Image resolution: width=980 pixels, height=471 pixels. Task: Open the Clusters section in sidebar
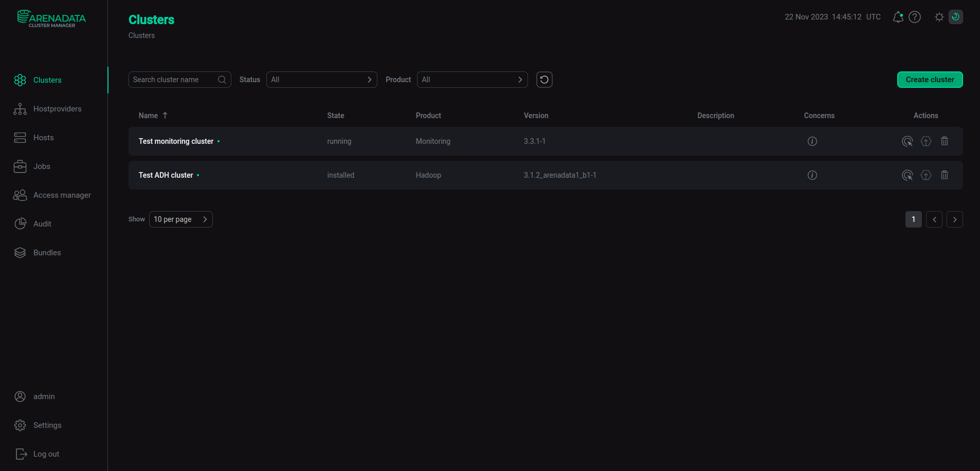[47, 80]
